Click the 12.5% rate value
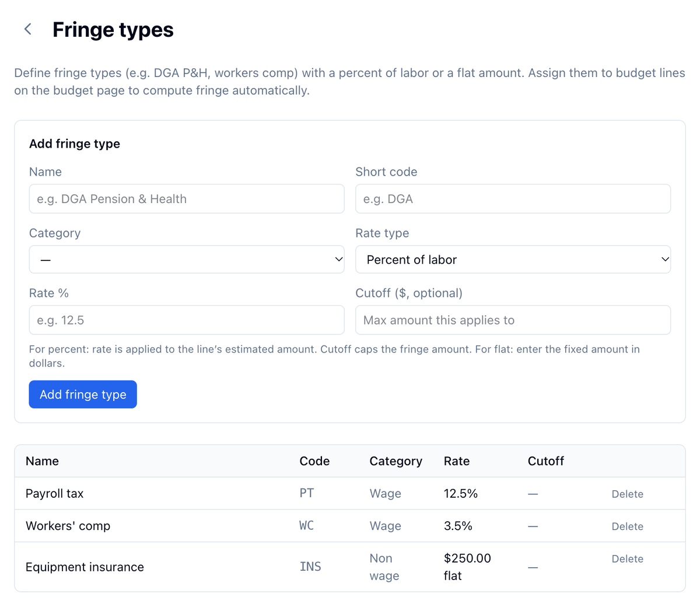The width and height of the screenshot is (700, 604). tap(460, 493)
